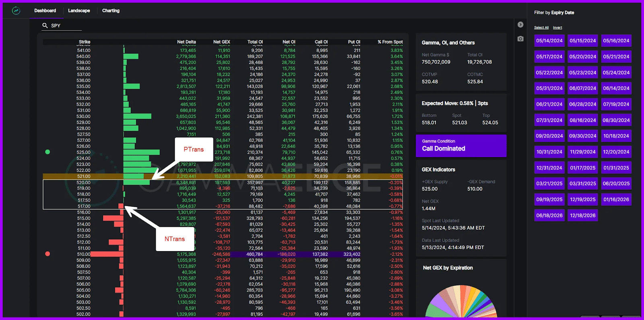
Task: Click the Invert link
Action: tap(557, 28)
